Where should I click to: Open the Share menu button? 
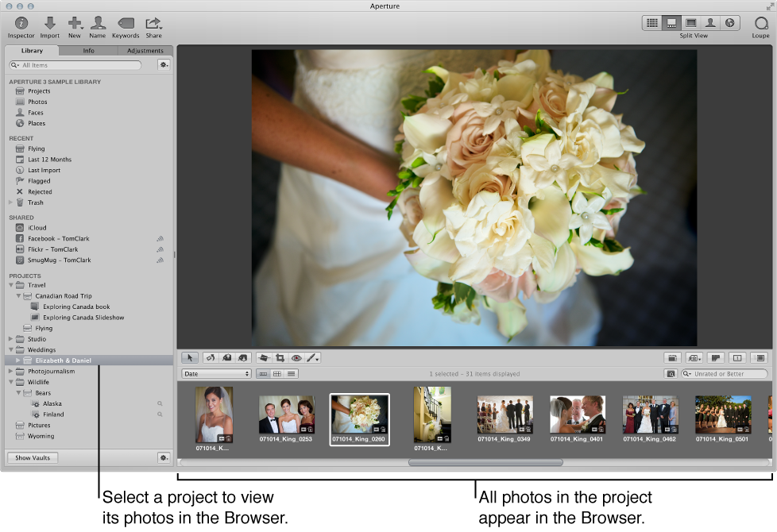[153, 24]
